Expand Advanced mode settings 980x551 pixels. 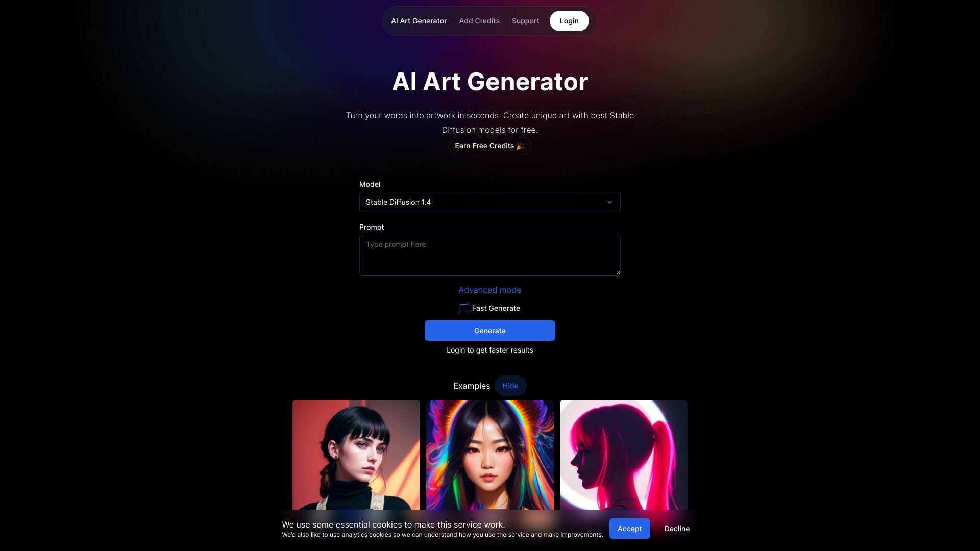490,290
